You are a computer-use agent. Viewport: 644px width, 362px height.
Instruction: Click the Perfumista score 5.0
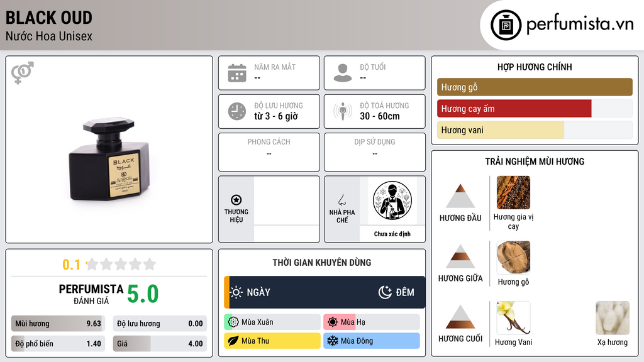[143, 293]
